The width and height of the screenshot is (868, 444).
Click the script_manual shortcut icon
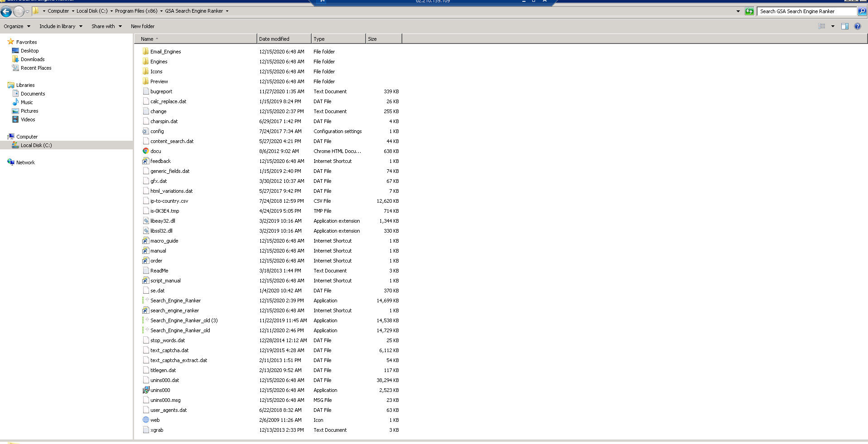click(x=146, y=281)
